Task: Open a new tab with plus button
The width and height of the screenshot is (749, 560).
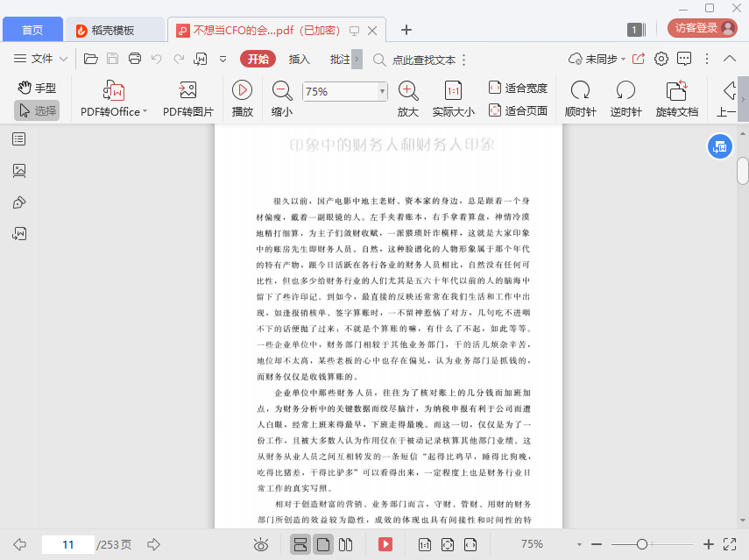Action: [406, 30]
